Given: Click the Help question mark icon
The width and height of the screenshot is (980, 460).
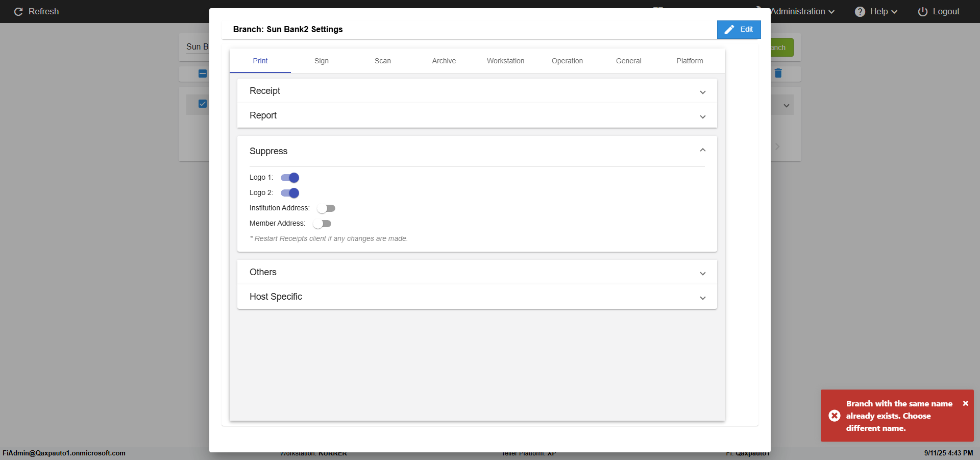Looking at the screenshot, I should coord(860,12).
